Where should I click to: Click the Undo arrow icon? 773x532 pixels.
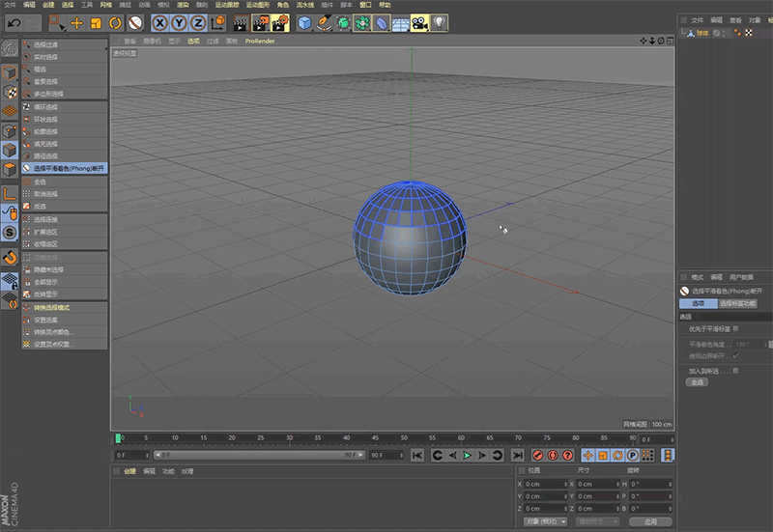click(14, 23)
